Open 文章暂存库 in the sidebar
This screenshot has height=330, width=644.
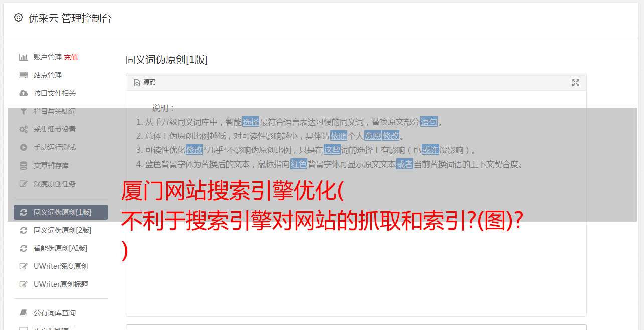pyautogui.click(x=61, y=166)
